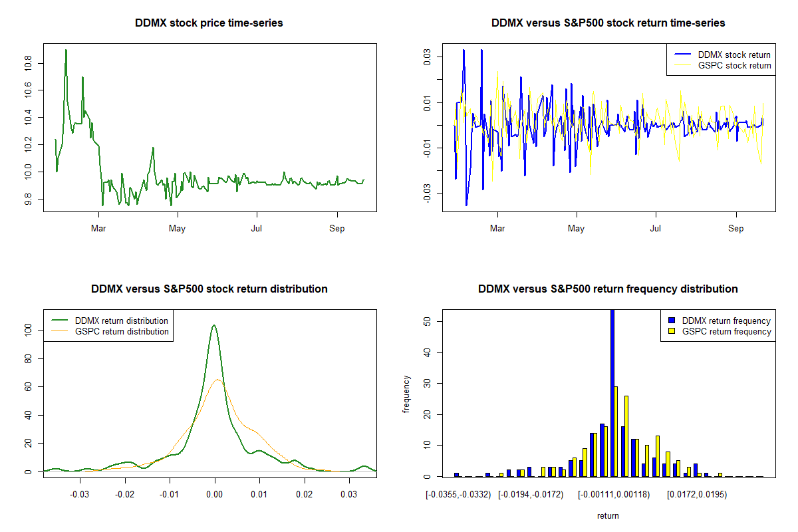The height and width of the screenshot is (532, 798).
Task: Click the green density curve peak
Action: coord(214,326)
